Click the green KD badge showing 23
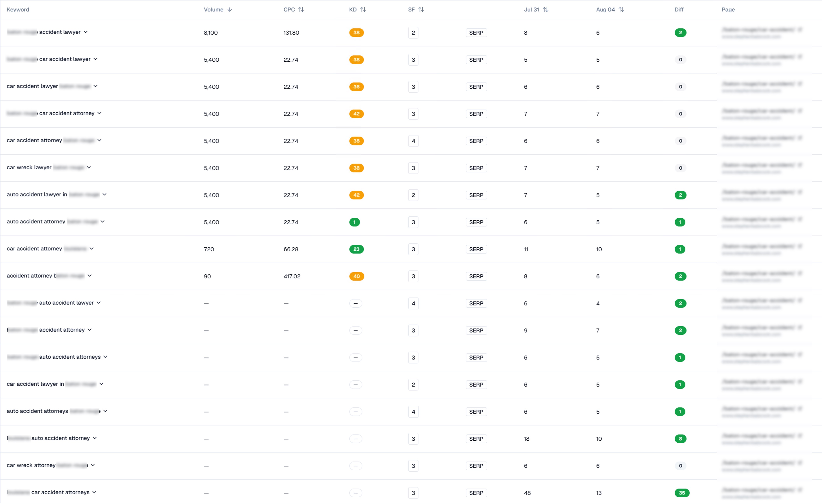Screen dimensions: 822x504 tap(357, 249)
